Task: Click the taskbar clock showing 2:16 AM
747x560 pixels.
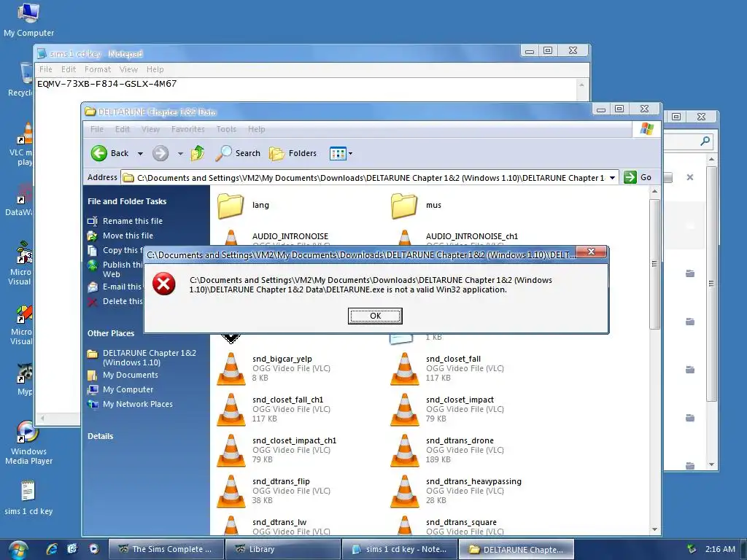Action: click(720, 549)
